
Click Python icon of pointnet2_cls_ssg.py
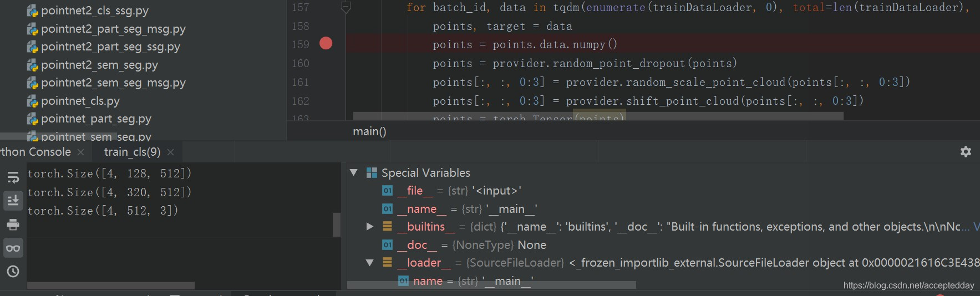pos(32,11)
